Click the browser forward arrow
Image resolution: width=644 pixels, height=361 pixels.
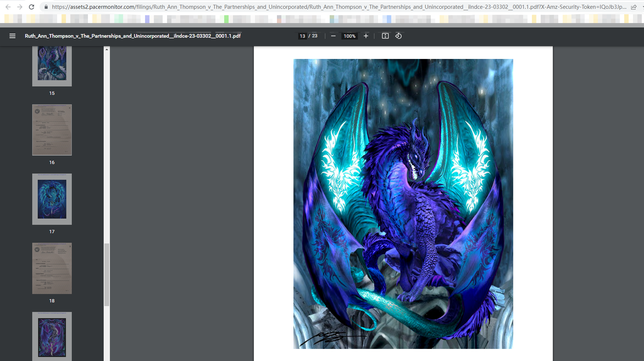[x=20, y=7]
